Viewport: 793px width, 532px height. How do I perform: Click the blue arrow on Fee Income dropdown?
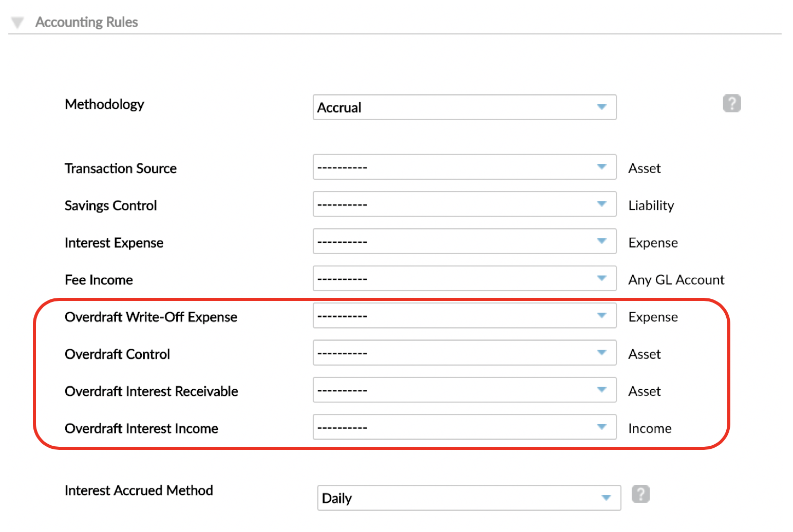(601, 278)
